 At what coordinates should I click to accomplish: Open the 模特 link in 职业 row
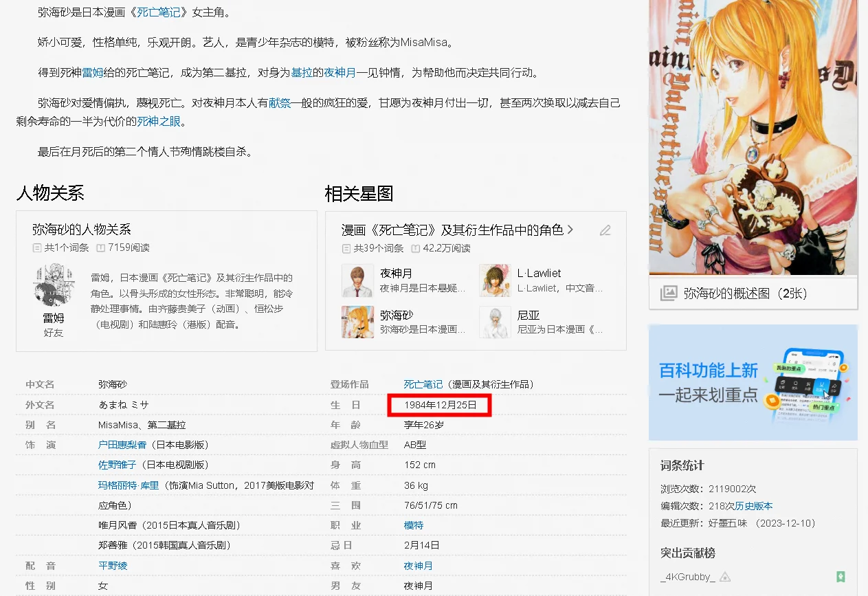click(414, 525)
